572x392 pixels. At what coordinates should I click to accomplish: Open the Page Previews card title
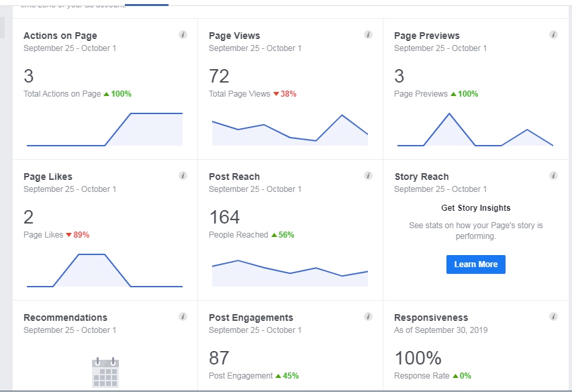coord(427,36)
